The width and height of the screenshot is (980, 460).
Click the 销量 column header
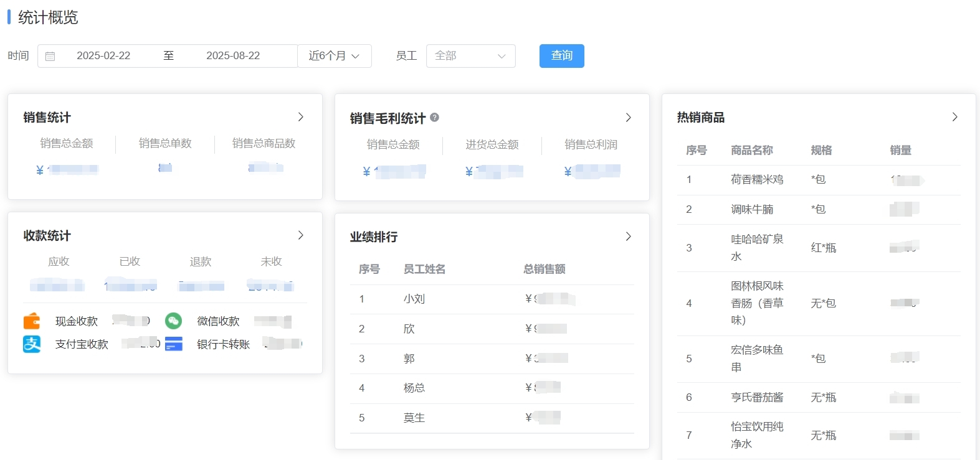pos(900,150)
